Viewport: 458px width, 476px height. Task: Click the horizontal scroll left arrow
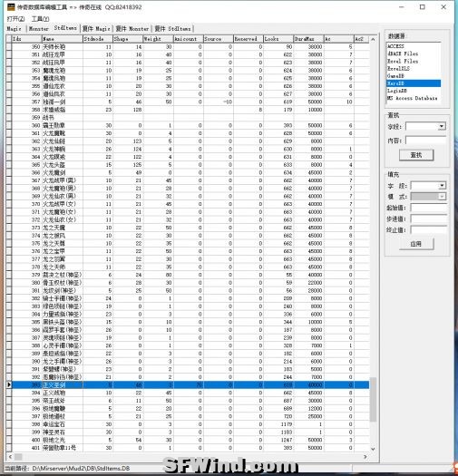click(10, 457)
